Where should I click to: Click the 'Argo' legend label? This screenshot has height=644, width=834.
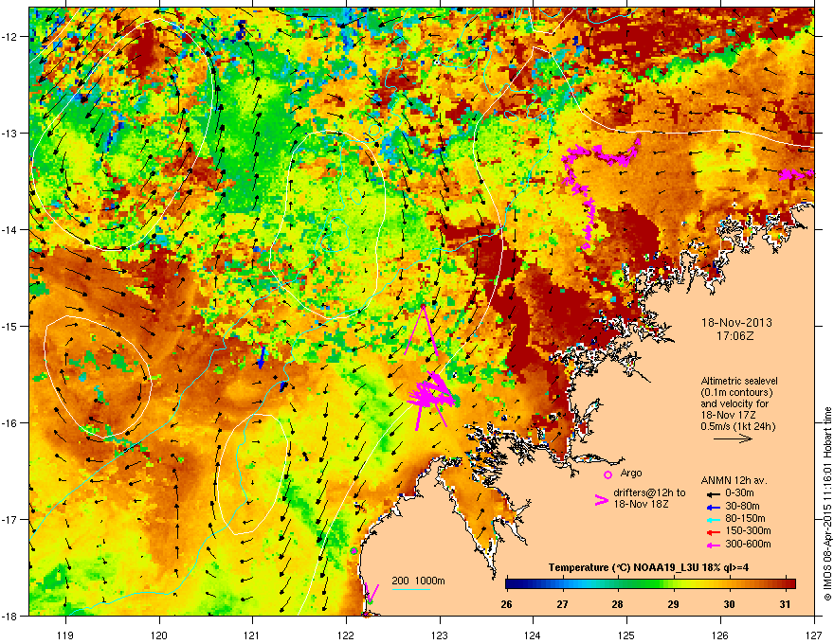pyautogui.click(x=631, y=473)
